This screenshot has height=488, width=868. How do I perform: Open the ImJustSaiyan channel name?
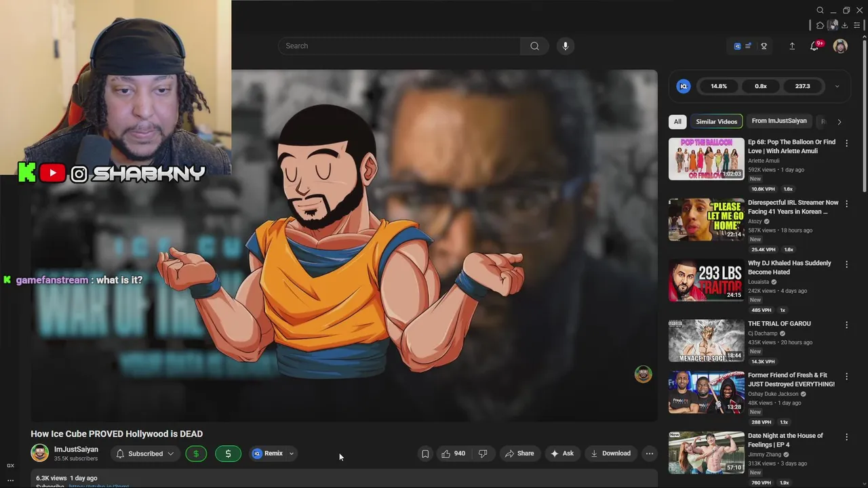tap(76, 449)
